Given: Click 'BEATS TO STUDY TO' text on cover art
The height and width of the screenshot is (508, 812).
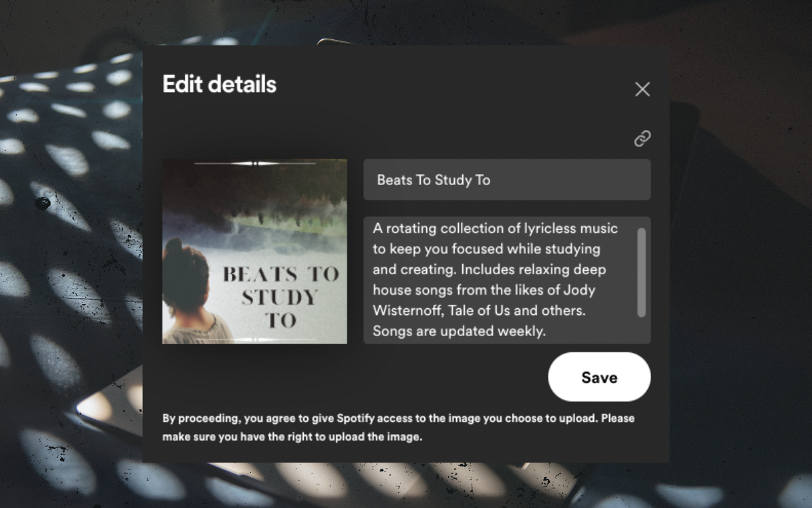Looking at the screenshot, I should (x=280, y=297).
